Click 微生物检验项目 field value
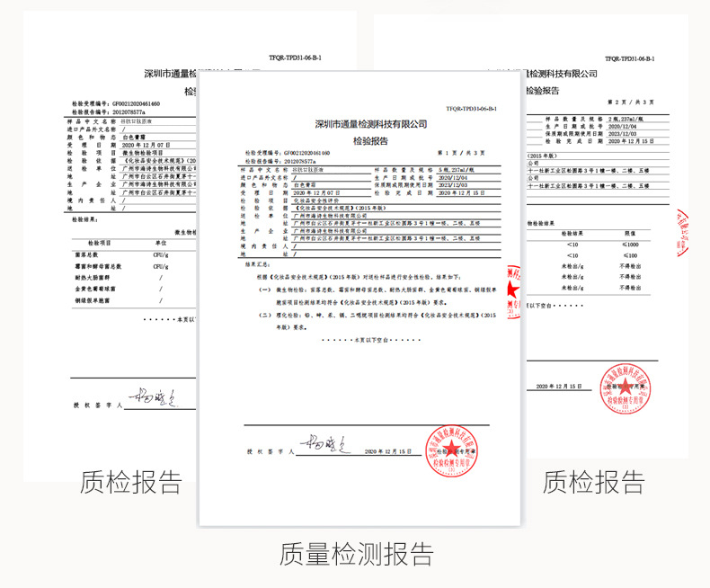This screenshot has height=588, width=710. [x=142, y=153]
